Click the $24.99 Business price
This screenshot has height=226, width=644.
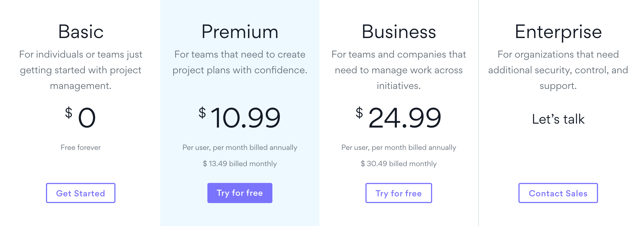click(399, 117)
